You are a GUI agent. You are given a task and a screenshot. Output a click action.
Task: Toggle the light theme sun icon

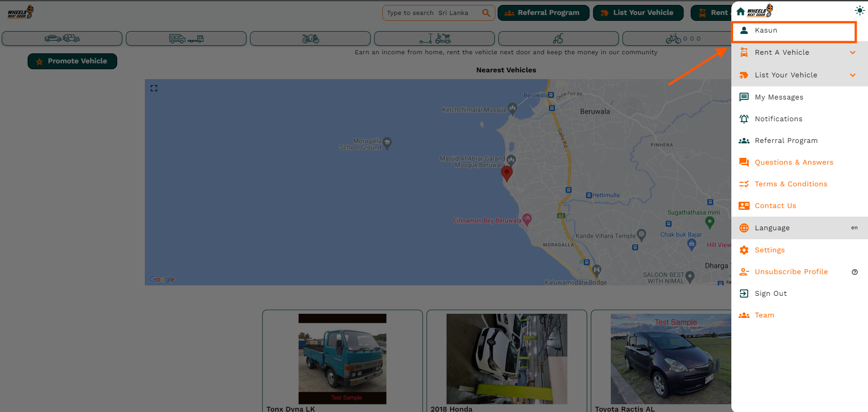pos(859,10)
